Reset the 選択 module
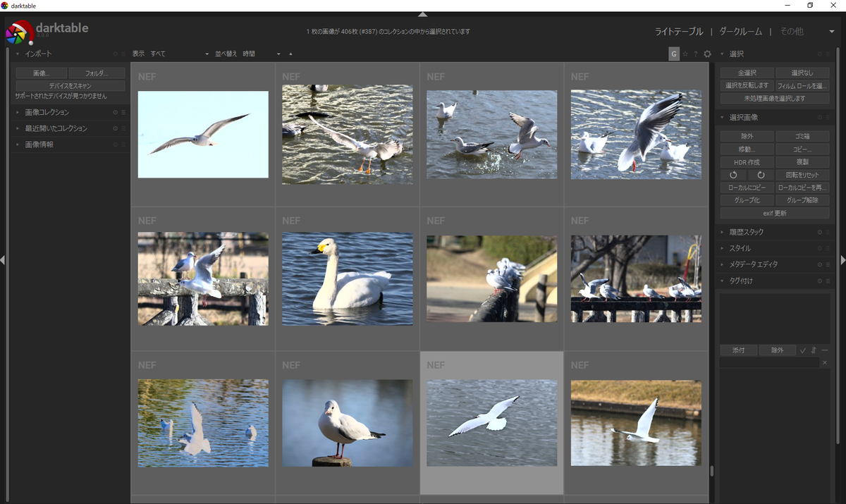This screenshot has height=504, width=846. click(x=820, y=54)
